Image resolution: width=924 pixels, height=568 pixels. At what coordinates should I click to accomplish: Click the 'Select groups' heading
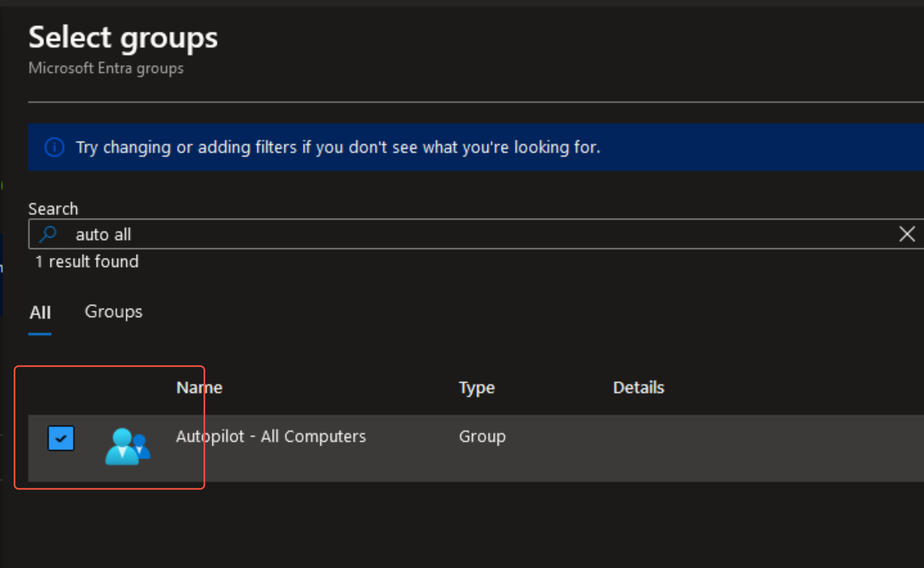point(123,38)
